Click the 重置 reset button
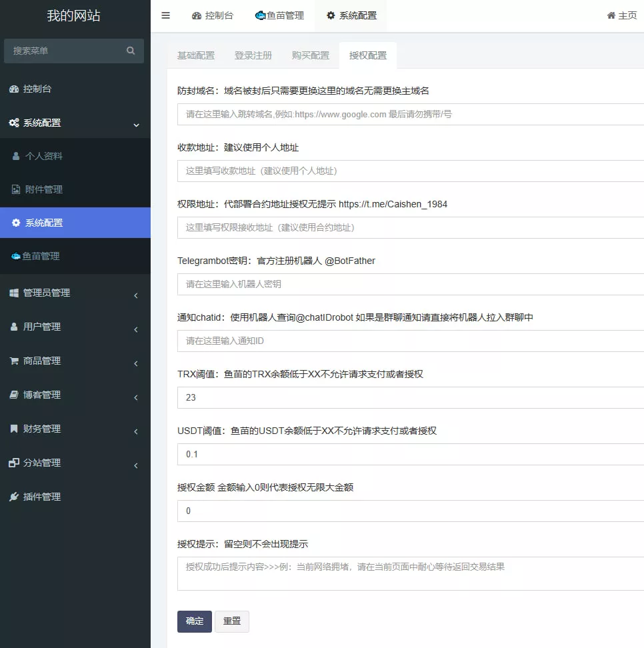The image size is (644, 648). click(232, 621)
